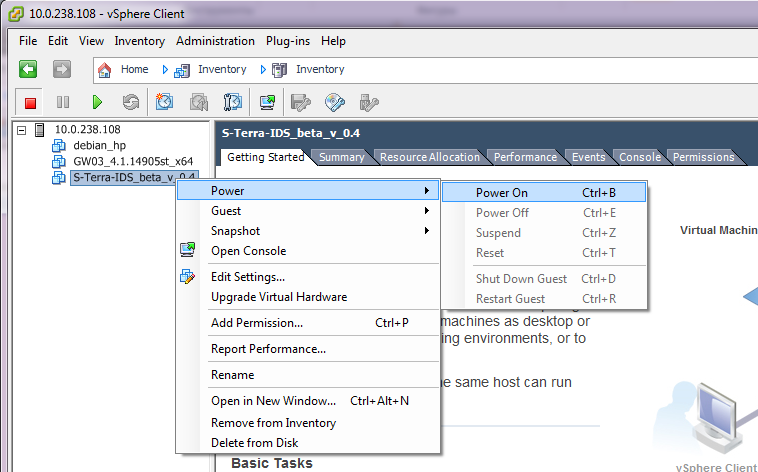Click the second Inventory breadcrumb icon

tap(279, 70)
